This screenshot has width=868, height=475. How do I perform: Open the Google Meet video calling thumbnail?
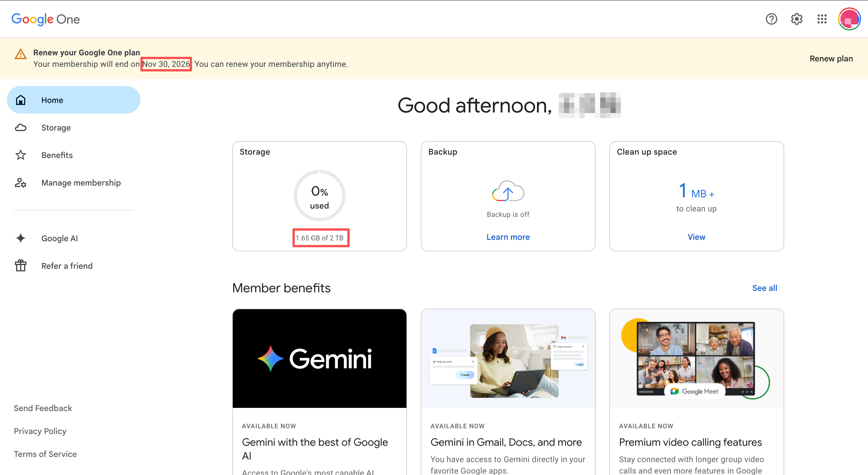point(696,359)
